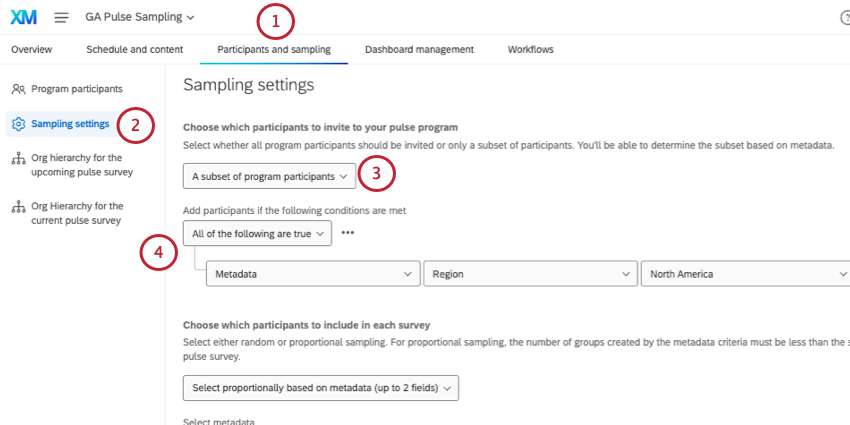Viewport: 850px width, 425px height.
Task: Switch to the Schedule and content tab
Action: click(x=135, y=49)
